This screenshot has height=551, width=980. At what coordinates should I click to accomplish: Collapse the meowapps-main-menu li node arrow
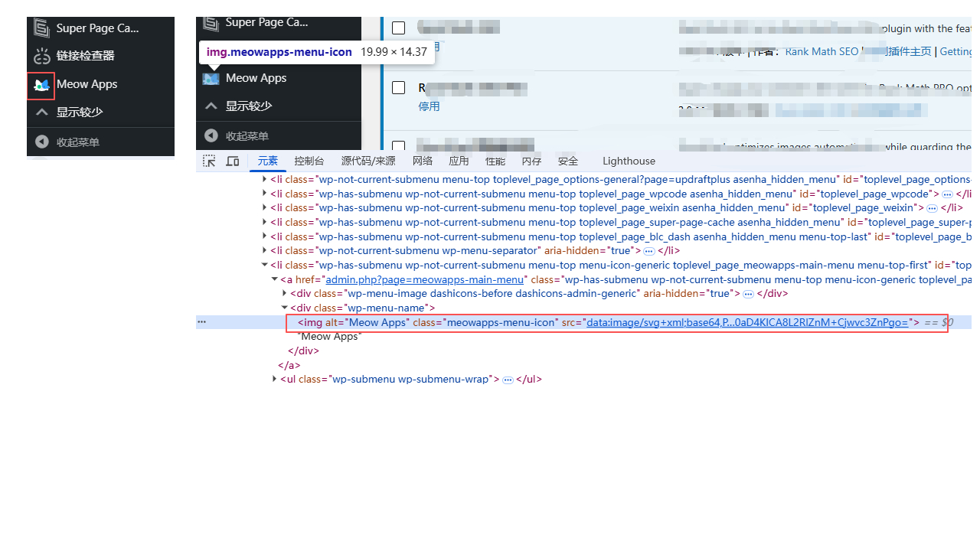(265, 265)
